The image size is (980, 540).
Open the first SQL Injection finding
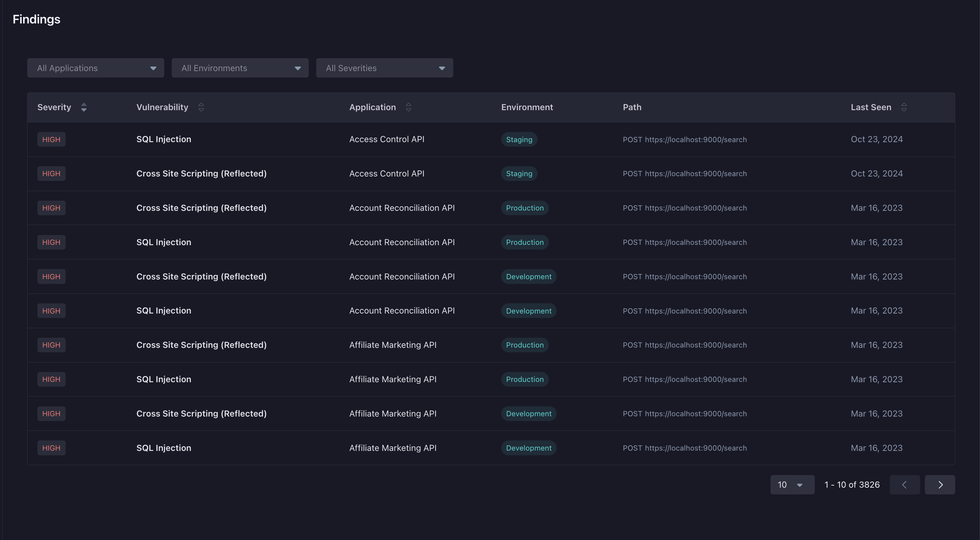(164, 139)
